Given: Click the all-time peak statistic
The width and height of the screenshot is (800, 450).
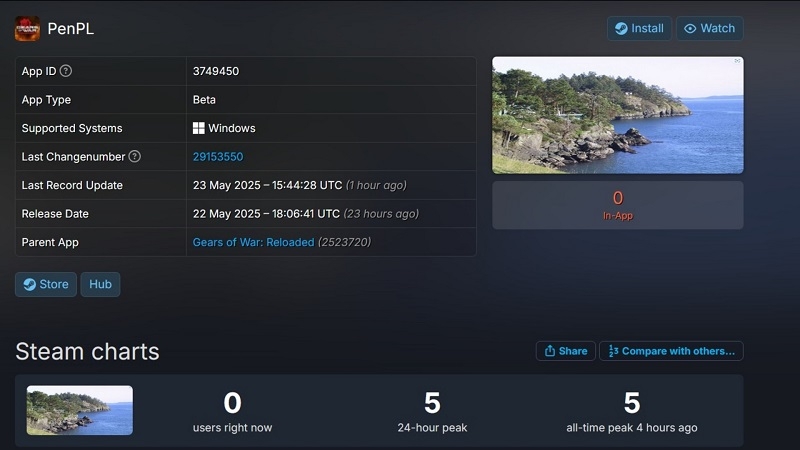Looking at the screenshot, I should 632,411.
